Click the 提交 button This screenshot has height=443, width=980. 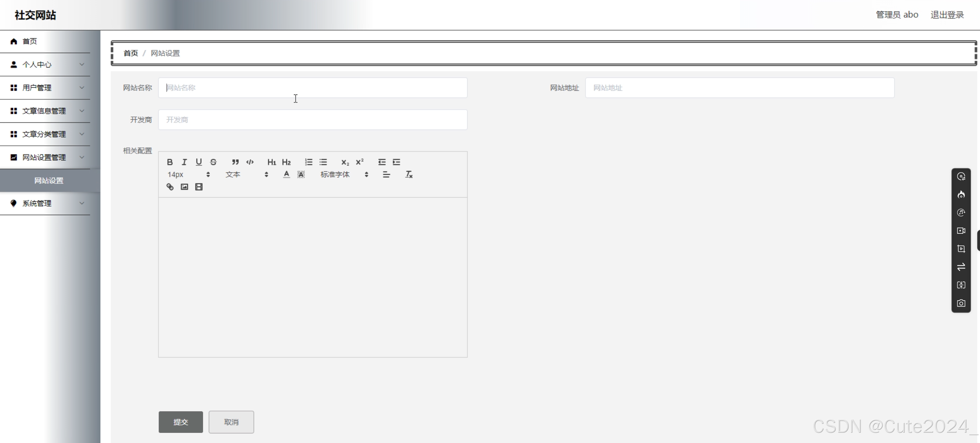click(181, 422)
